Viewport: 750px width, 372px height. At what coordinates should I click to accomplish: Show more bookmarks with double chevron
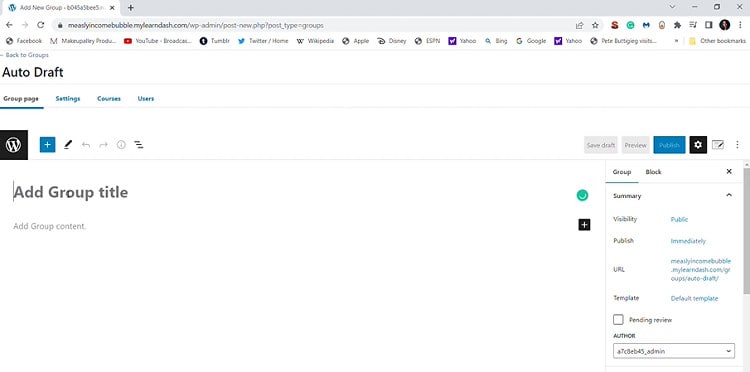pos(676,41)
